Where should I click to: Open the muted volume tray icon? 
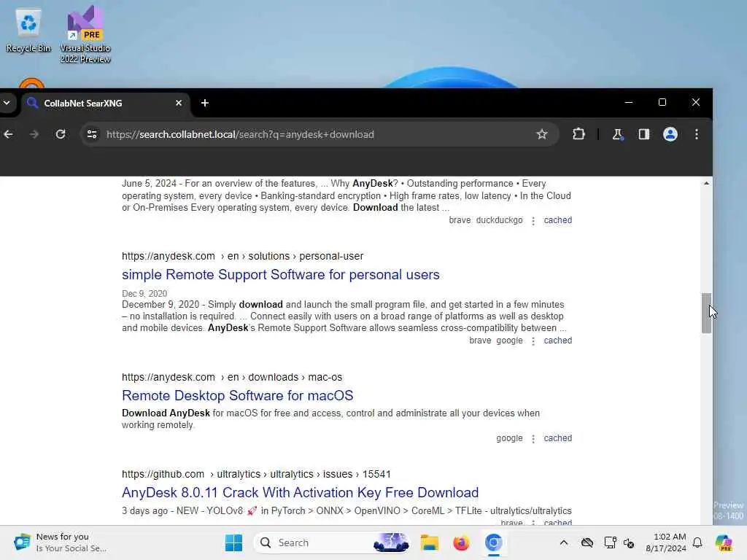[629, 542]
